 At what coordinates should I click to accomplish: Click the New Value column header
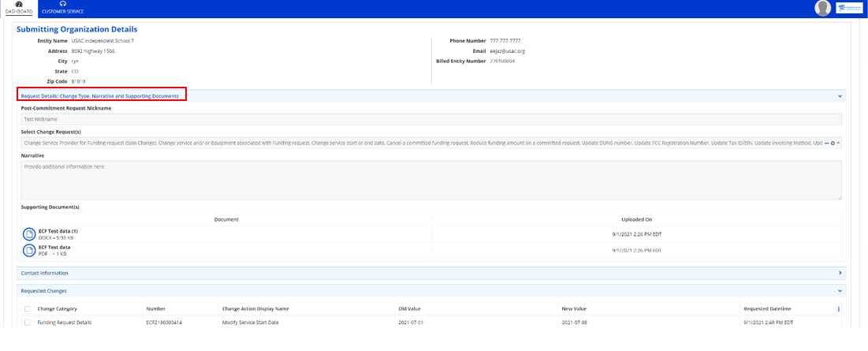[574, 309]
